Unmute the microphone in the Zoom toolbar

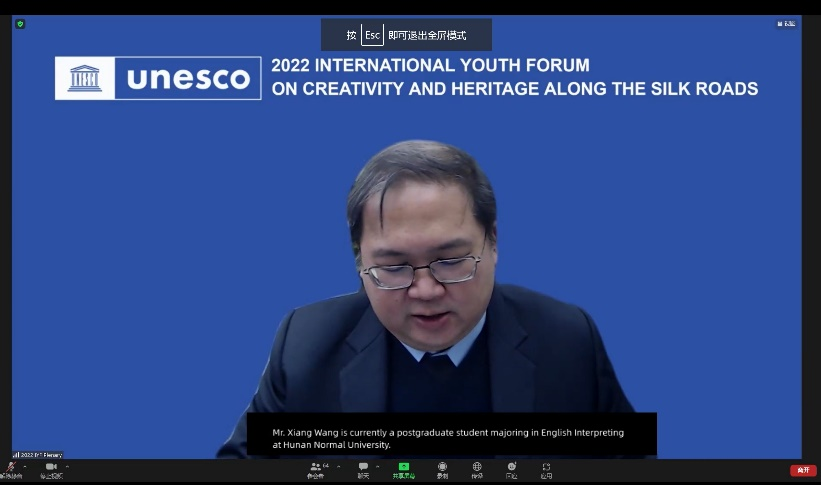10,468
